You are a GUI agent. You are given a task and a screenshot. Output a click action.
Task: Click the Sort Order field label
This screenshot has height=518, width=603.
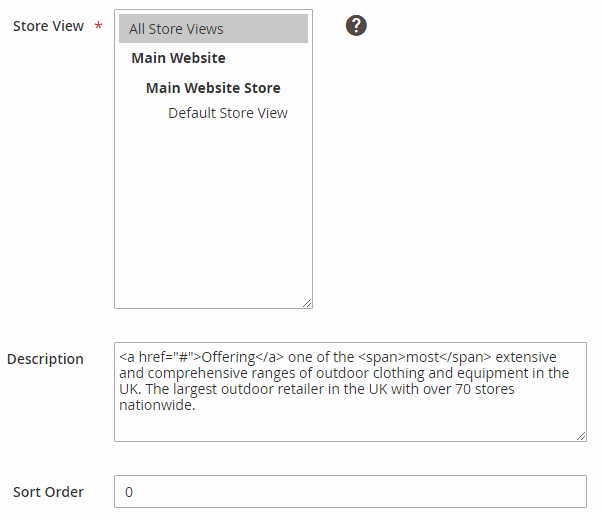(48, 492)
